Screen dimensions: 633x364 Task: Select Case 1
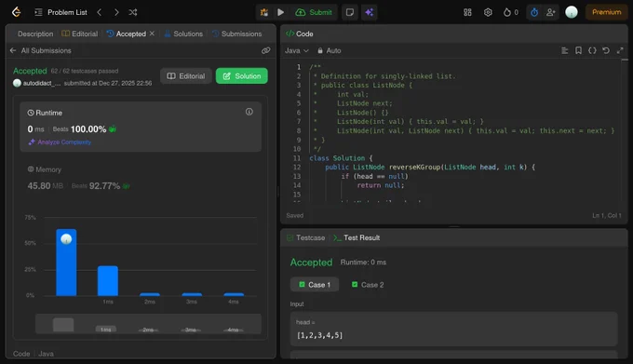315,285
